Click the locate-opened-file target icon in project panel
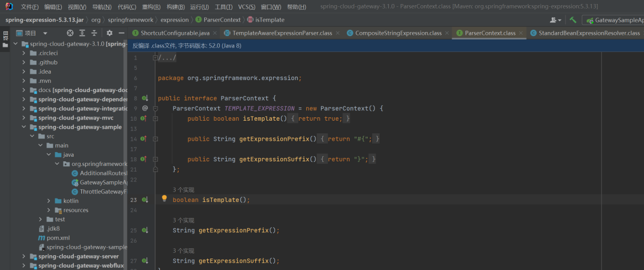Viewport: 644px width, 270px height. tap(70, 33)
